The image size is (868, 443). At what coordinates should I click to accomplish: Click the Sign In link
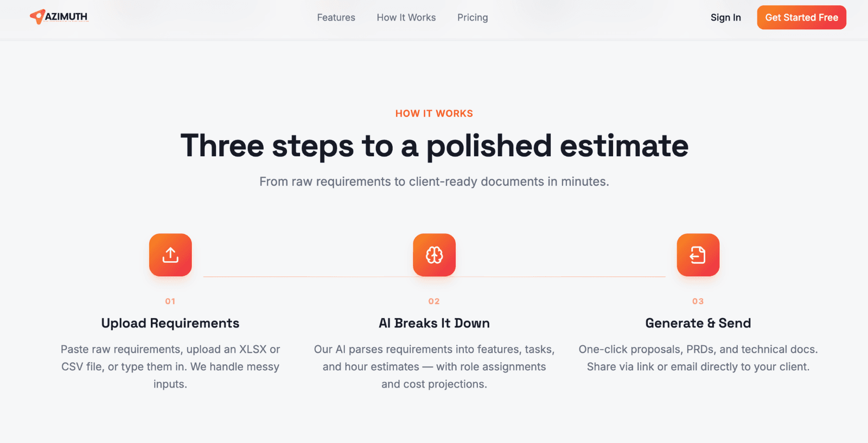click(725, 17)
